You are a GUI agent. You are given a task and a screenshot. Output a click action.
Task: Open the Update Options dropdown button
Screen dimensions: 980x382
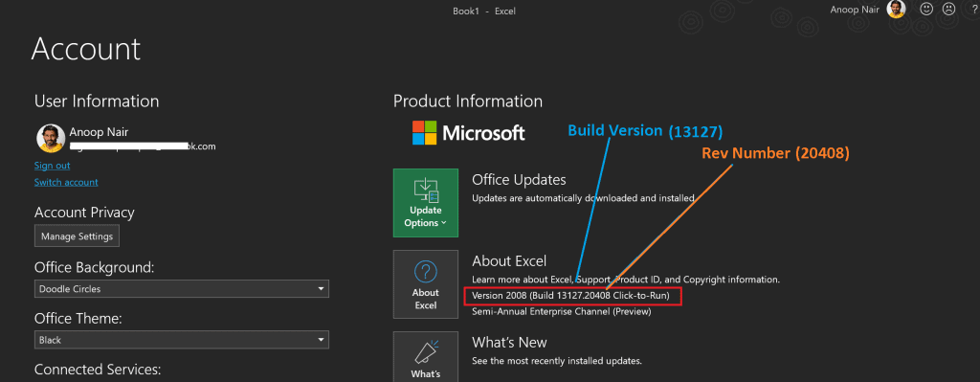coord(426,203)
